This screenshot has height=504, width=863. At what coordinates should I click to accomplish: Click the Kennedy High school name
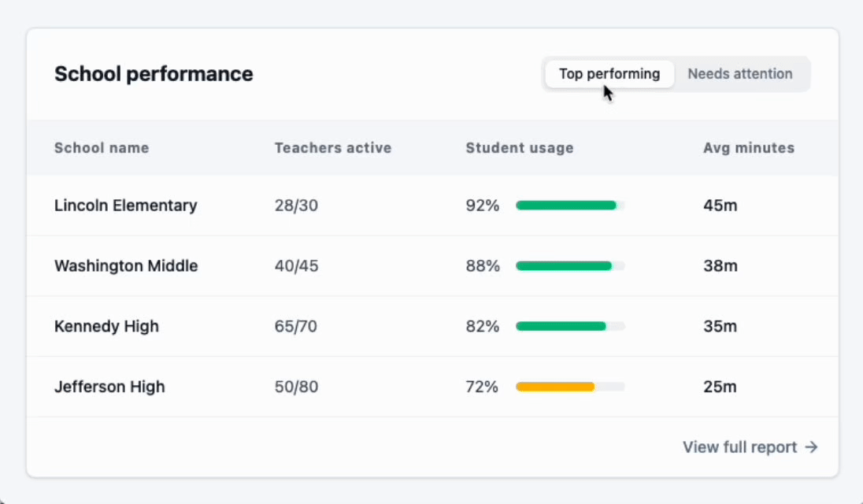(106, 326)
